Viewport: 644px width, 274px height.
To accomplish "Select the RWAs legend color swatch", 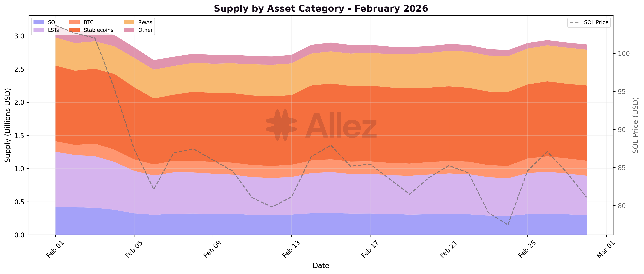I will [129, 22].
